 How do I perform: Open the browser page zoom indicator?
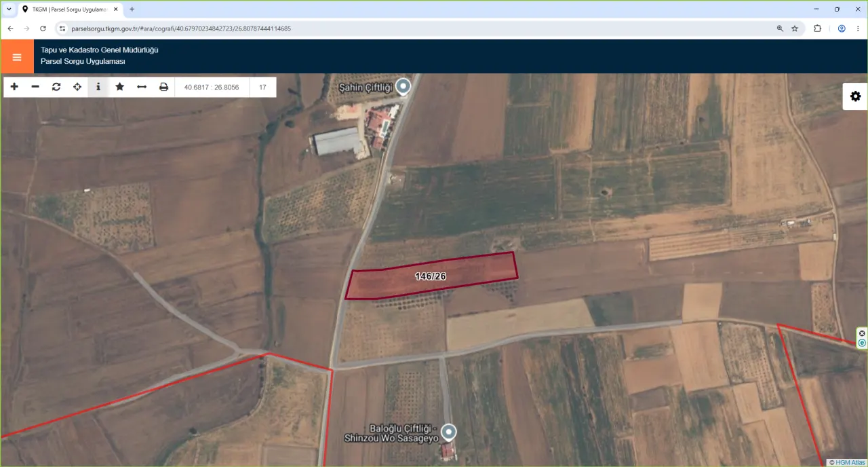click(x=780, y=29)
